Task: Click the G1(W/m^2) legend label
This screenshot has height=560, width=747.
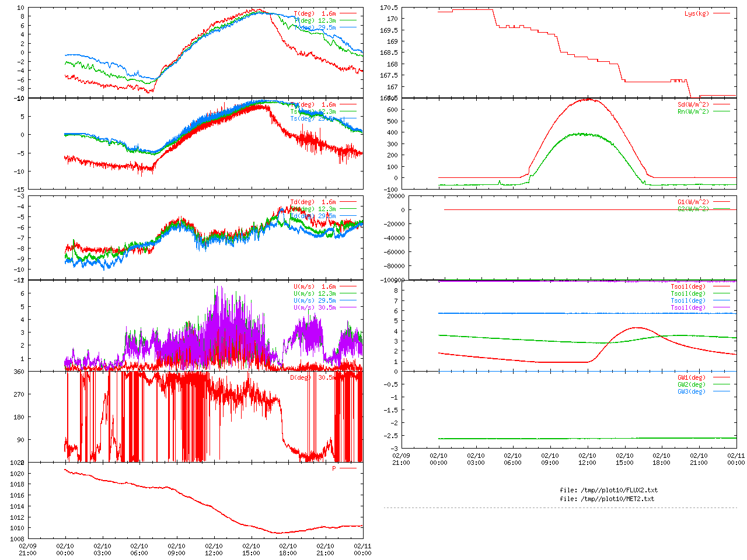Action: (x=693, y=202)
